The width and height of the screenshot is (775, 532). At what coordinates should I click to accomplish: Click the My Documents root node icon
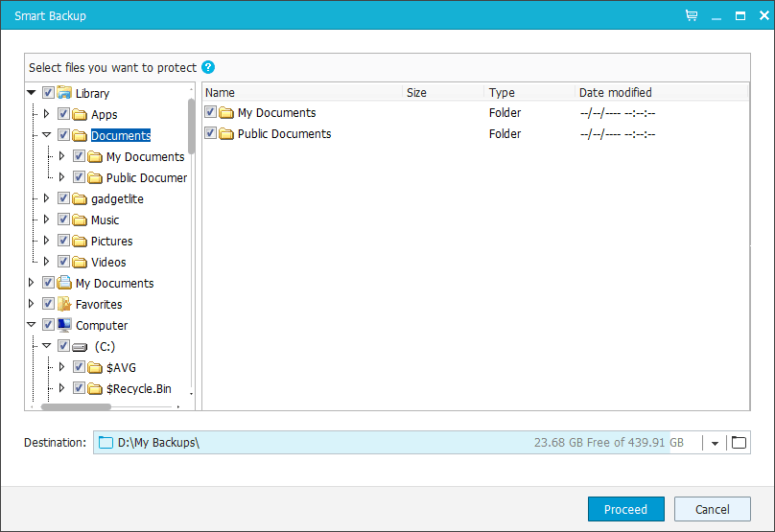[x=63, y=283]
